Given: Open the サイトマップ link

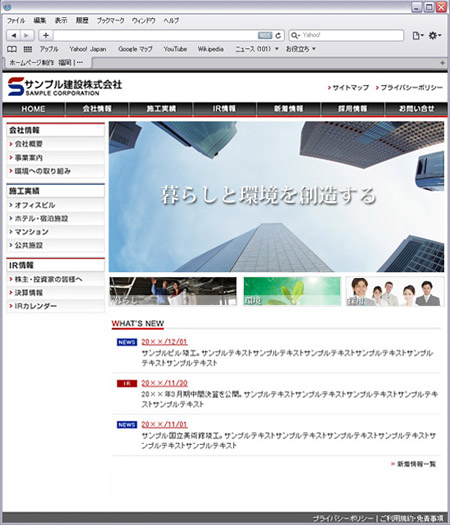Looking at the screenshot, I should [x=348, y=87].
